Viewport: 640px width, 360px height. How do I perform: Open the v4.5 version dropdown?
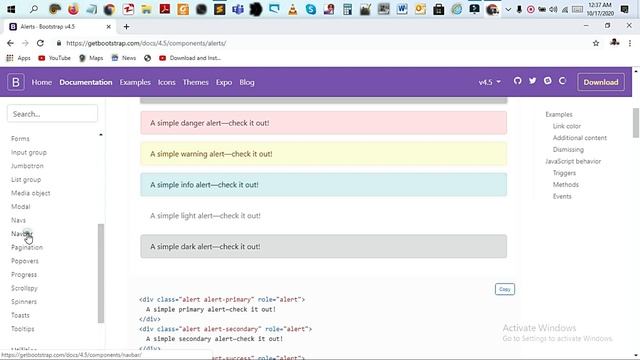tap(489, 82)
